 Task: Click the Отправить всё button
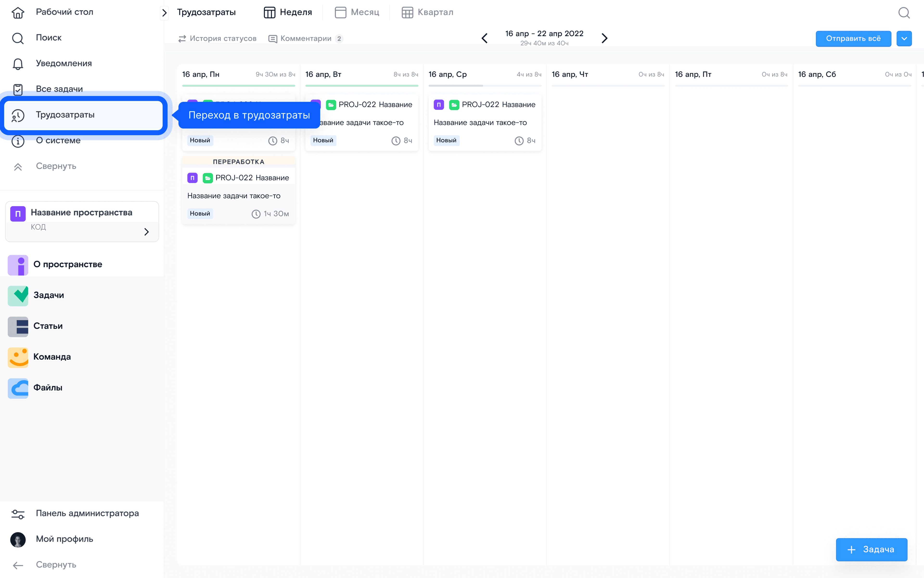click(x=853, y=39)
